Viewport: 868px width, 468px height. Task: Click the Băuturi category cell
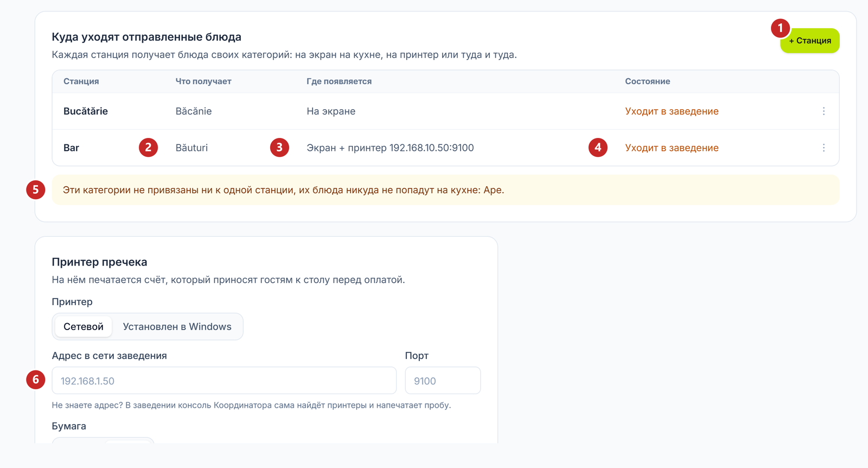(192, 148)
